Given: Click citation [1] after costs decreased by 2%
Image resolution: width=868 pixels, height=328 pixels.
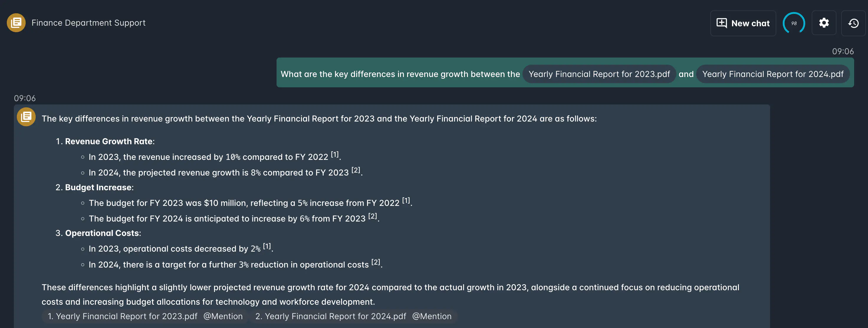Looking at the screenshot, I should (x=267, y=246).
